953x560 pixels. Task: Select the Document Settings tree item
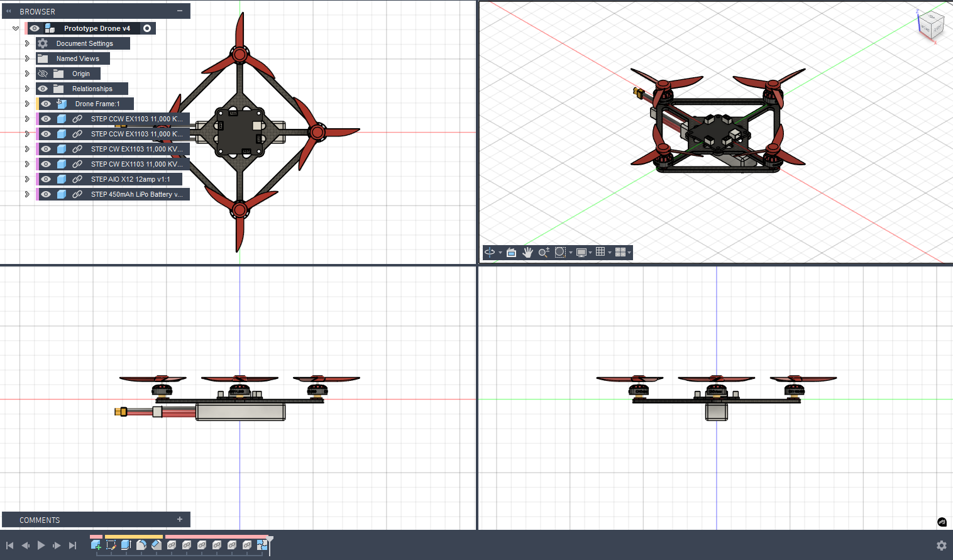(x=84, y=43)
